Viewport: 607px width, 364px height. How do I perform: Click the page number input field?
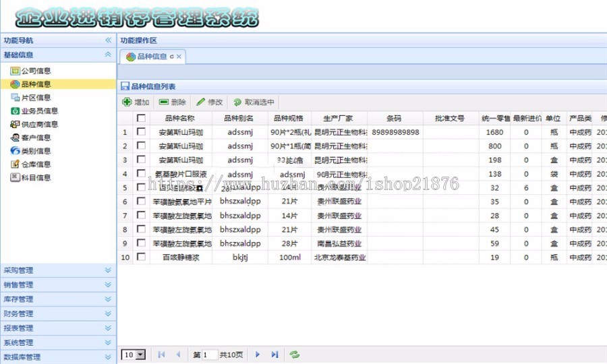[x=210, y=355]
